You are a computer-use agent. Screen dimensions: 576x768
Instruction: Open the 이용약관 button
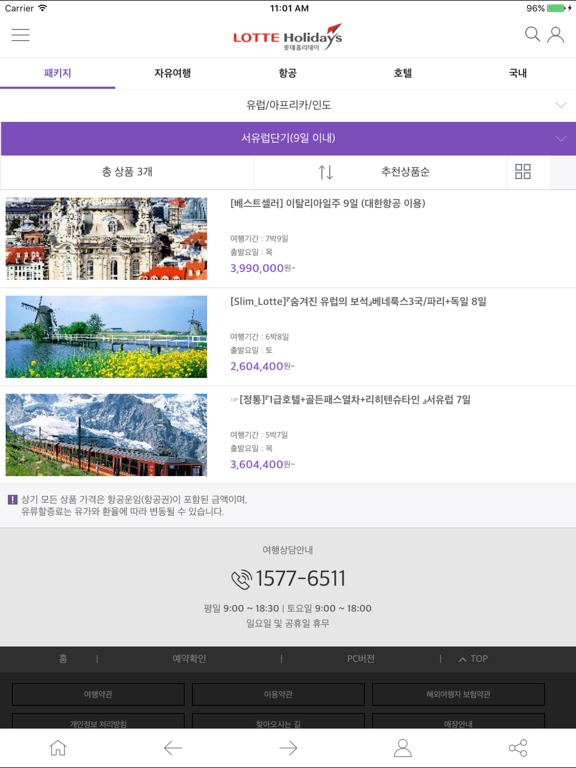click(278, 695)
